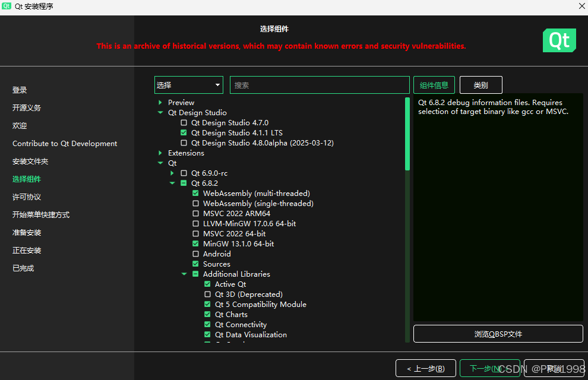The height and width of the screenshot is (380, 588).
Task: Switch to the 类别 tab
Action: pos(480,85)
